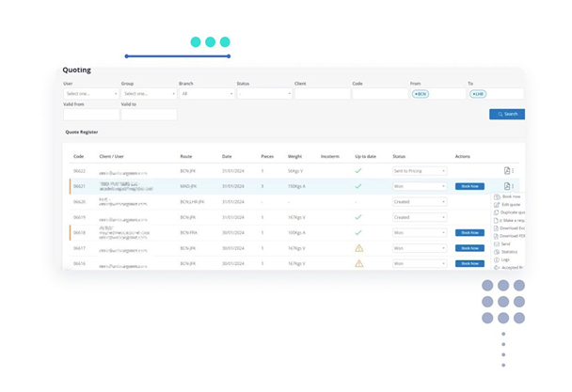Open the User filter dropdown
The width and height of the screenshot is (572, 392).
click(x=90, y=94)
